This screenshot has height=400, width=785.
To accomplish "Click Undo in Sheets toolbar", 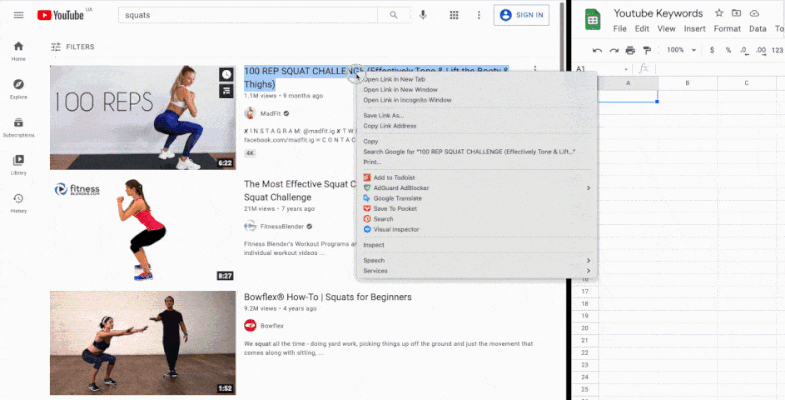I will click(x=597, y=50).
